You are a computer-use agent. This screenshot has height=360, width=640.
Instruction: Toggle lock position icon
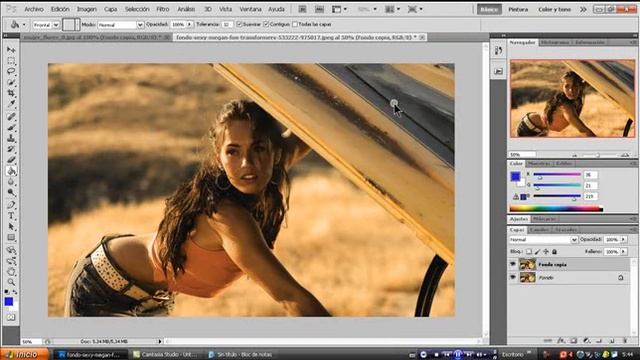(x=546, y=252)
